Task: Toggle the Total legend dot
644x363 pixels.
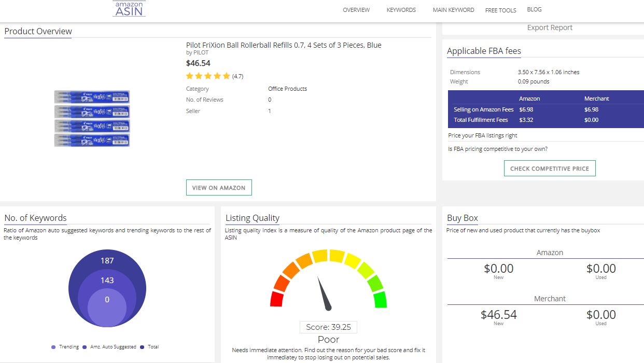Action: click(143, 347)
